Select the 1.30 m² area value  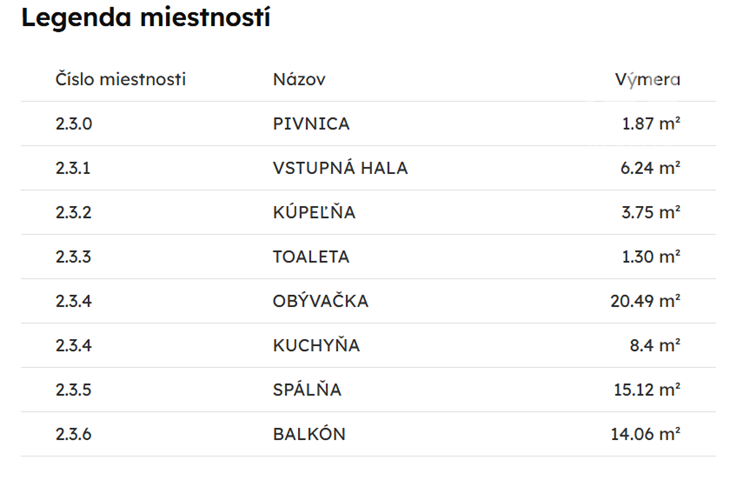coord(650,257)
